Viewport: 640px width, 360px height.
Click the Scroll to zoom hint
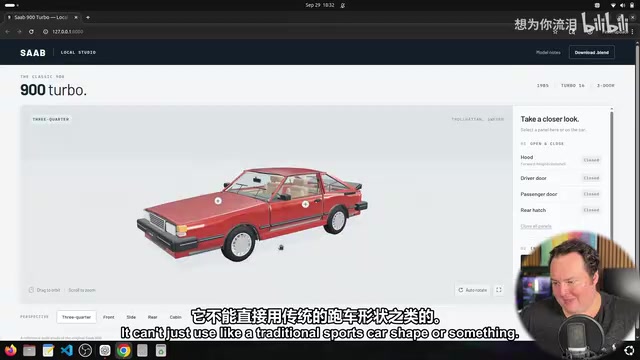[x=82, y=290]
